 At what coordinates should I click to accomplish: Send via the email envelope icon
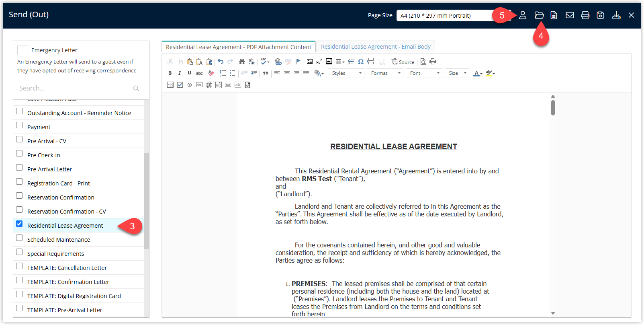570,15
